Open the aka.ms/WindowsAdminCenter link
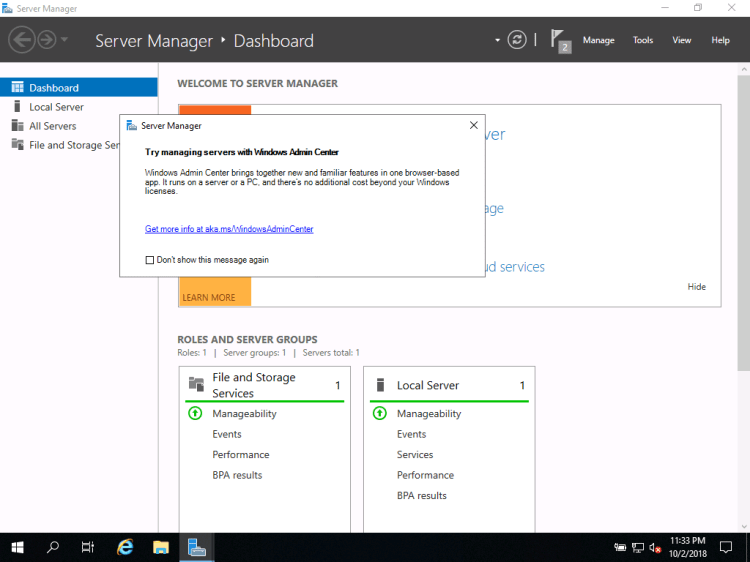 [229, 229]
